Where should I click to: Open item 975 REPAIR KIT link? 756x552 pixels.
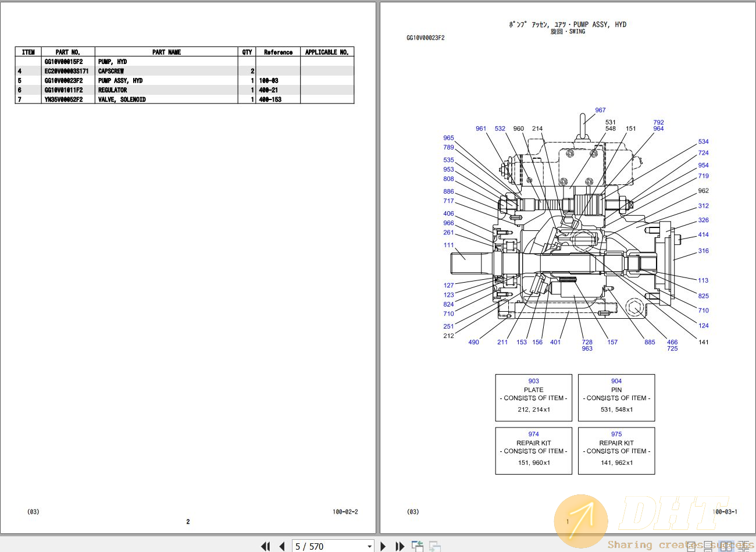pyautogui.click(x=616, y=435)
